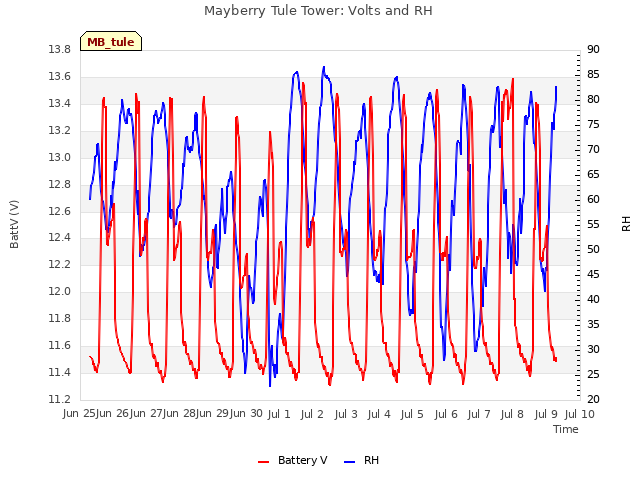Click the Jul 7 x-axis tick label
640x480 pixels.
click(479, 414)
